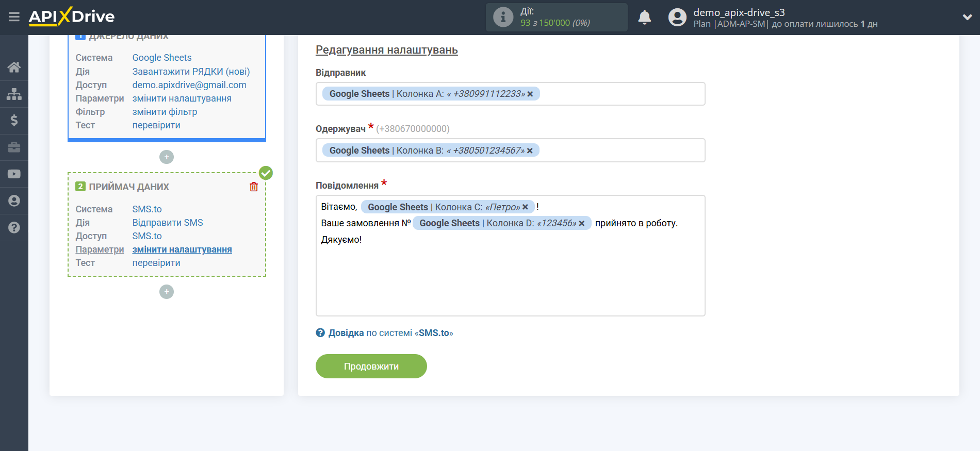Click змінити фільтр link
980x451 pixels.
click(165, 111)
